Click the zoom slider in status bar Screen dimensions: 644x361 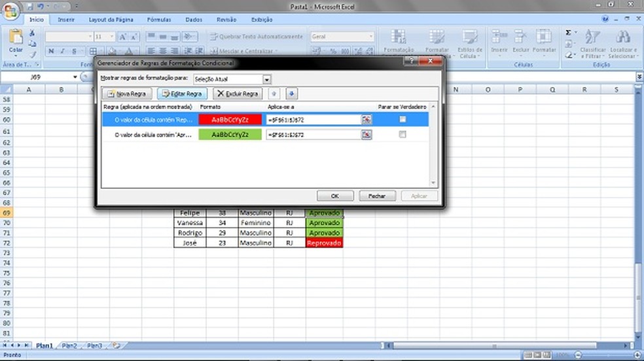608,355
